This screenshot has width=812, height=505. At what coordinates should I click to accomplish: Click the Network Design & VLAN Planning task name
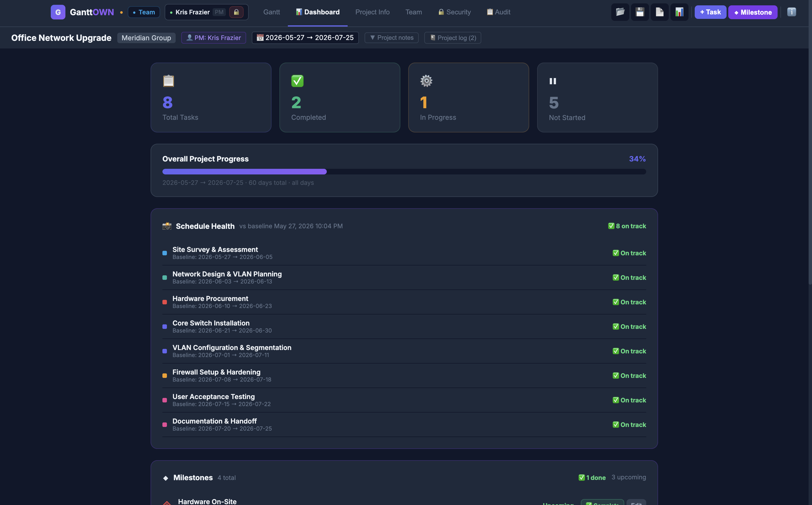pyautogui.click(x=227, y=274)
